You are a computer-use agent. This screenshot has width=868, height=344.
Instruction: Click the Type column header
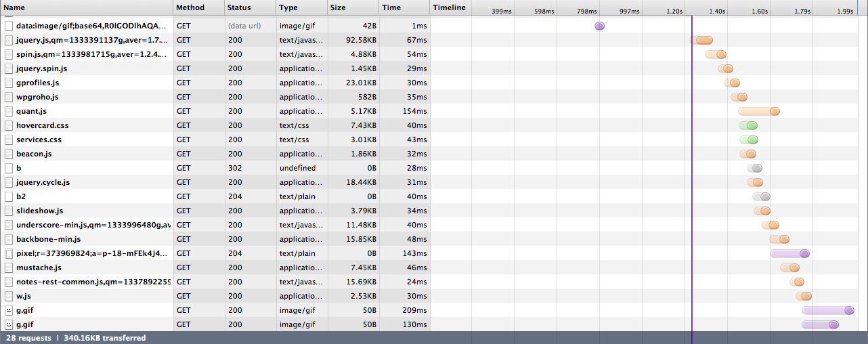301,7
